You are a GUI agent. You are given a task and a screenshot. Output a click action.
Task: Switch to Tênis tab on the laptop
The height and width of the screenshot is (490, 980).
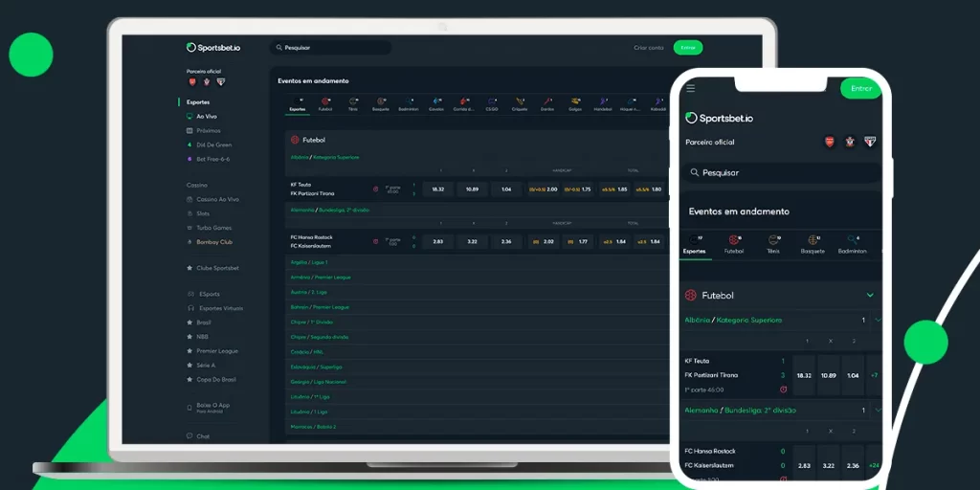(353, 104)
